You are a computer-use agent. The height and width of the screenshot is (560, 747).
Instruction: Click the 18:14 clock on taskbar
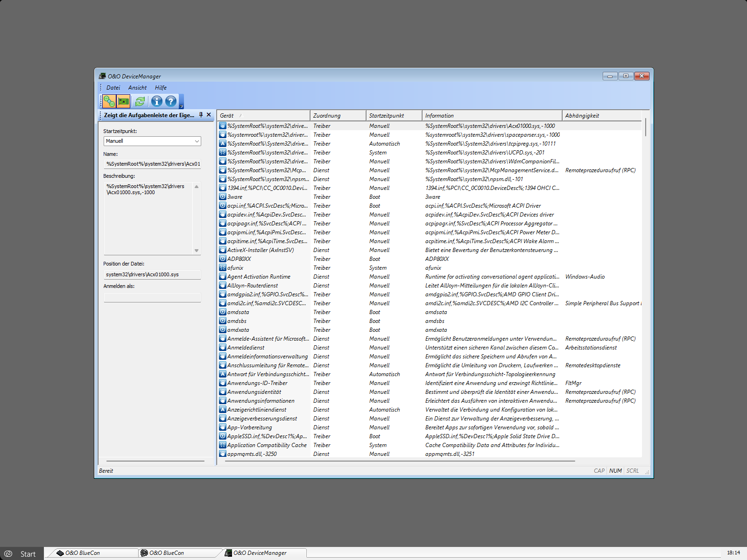pyautogui.click(x=733, y=553)
